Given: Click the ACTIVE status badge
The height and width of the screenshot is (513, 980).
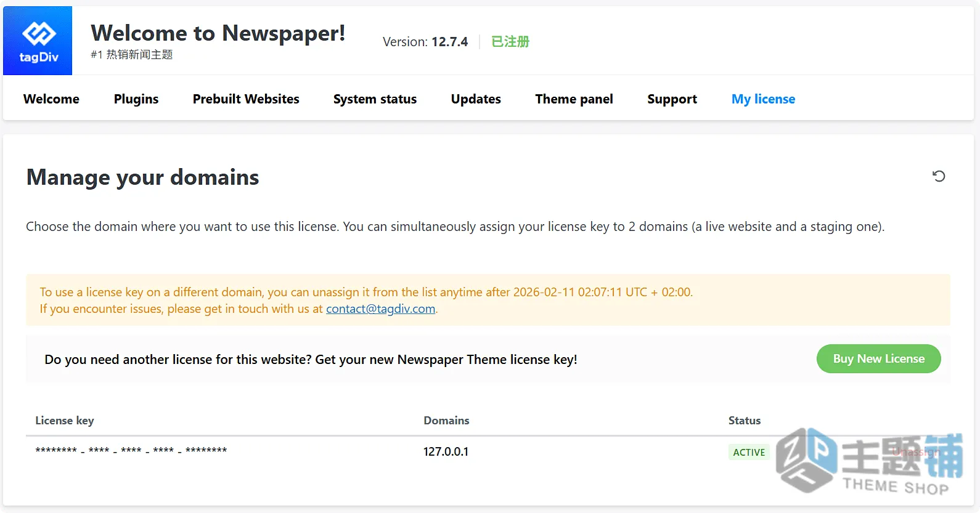Looking at the screenshot, I should click(x=749, y=452).
